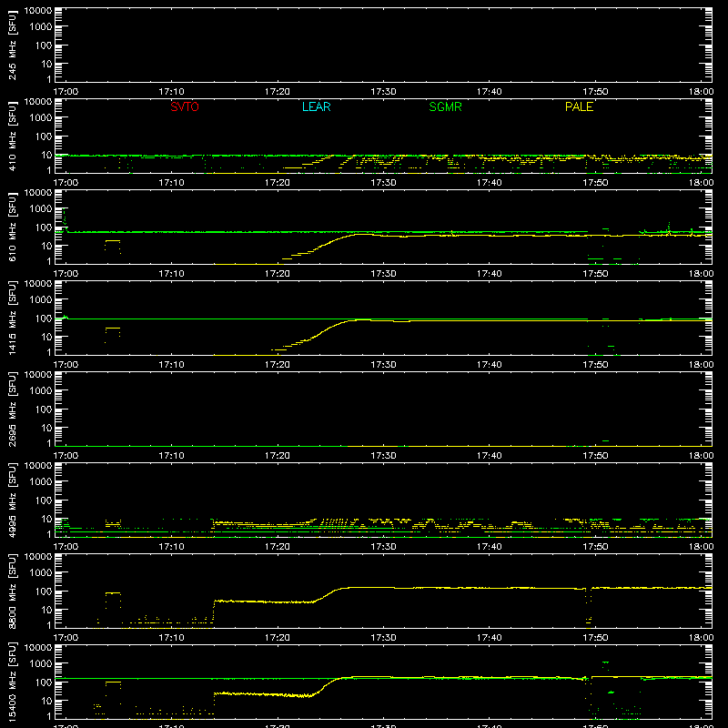
Task: Click the 18:00 tick under the 4995 MHz panel
Action: [701, 547]
